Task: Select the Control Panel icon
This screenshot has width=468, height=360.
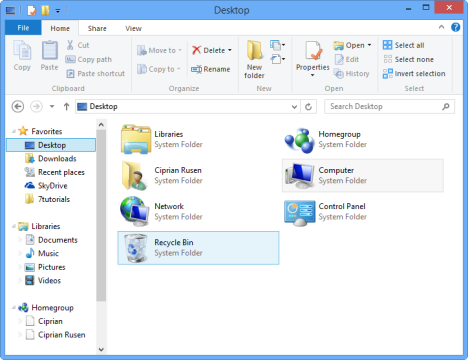Action: coord(299,213)
